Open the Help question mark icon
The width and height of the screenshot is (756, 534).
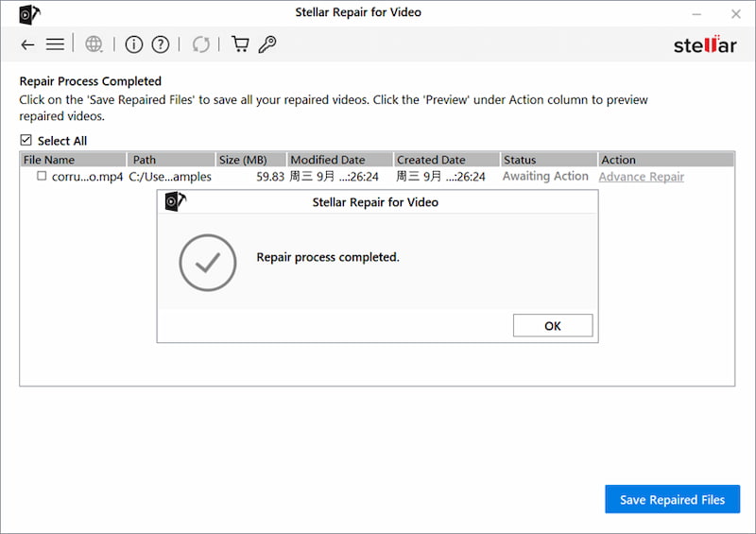coord(160,44)
